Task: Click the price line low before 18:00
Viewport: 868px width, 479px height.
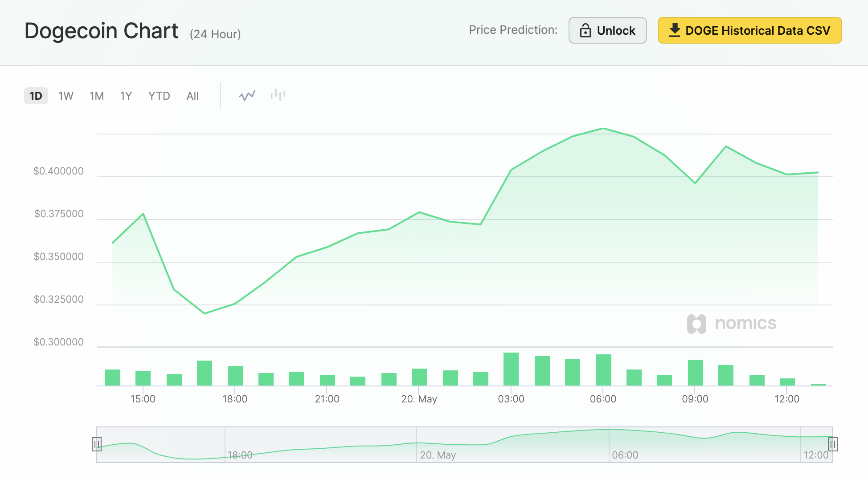Action: pos(205,313)
